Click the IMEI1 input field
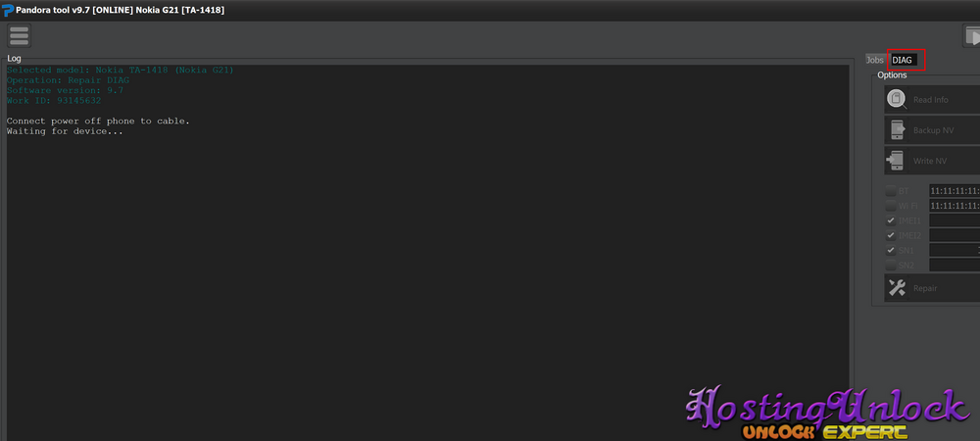The height and width of the screenshot is (441, 980). tap(955, 220)
